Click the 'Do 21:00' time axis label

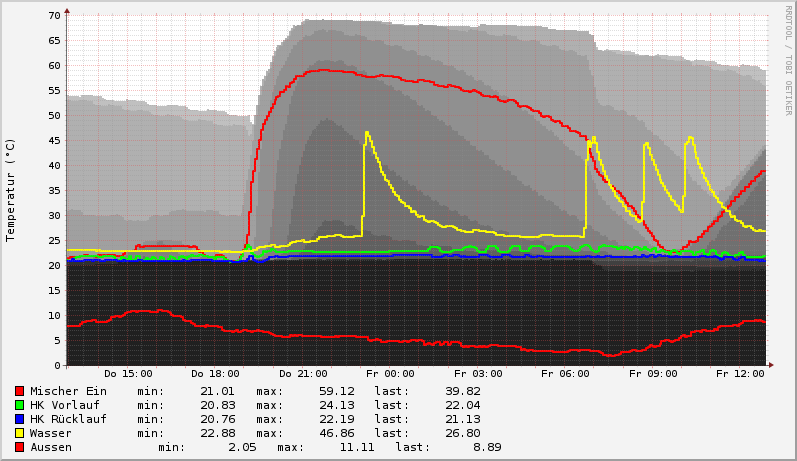click(x=303, y=374)
